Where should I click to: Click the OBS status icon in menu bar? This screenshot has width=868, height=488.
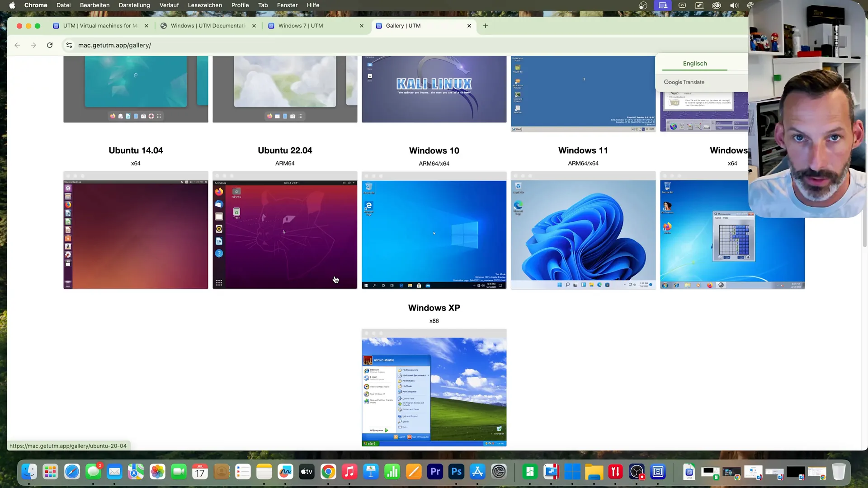643,5
